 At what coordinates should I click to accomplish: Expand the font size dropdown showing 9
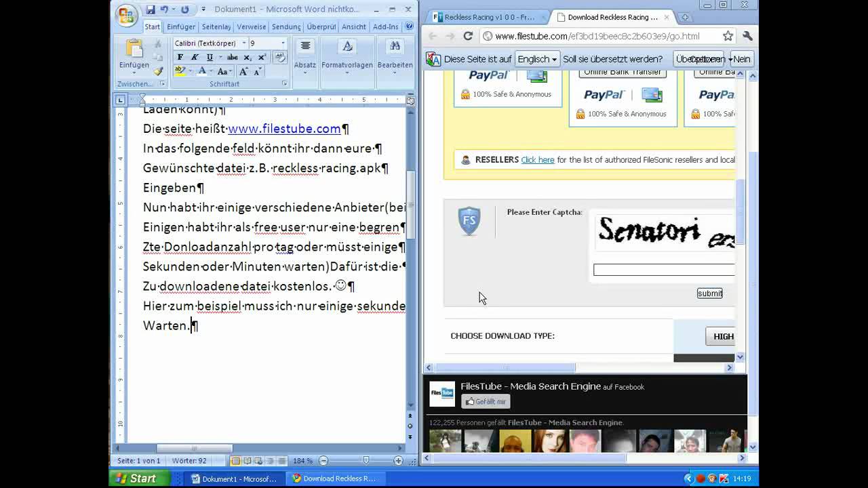[x=283, y=43]
